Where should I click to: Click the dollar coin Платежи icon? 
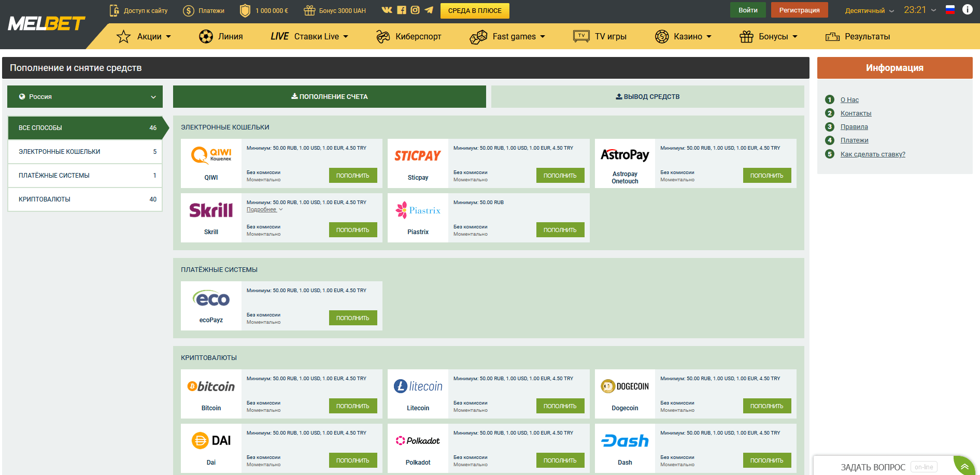pyautogui.click(x=189, y=10)
